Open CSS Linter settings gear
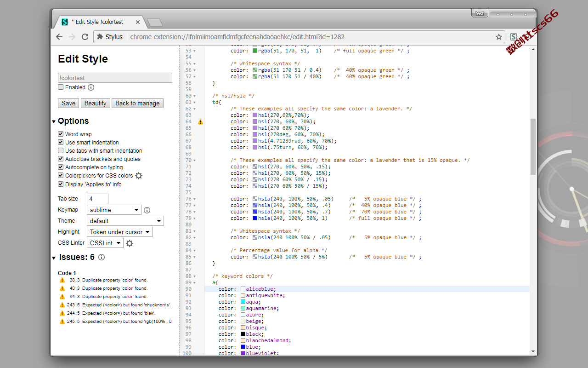Screen dimensions: 588x368 [130, 243]
